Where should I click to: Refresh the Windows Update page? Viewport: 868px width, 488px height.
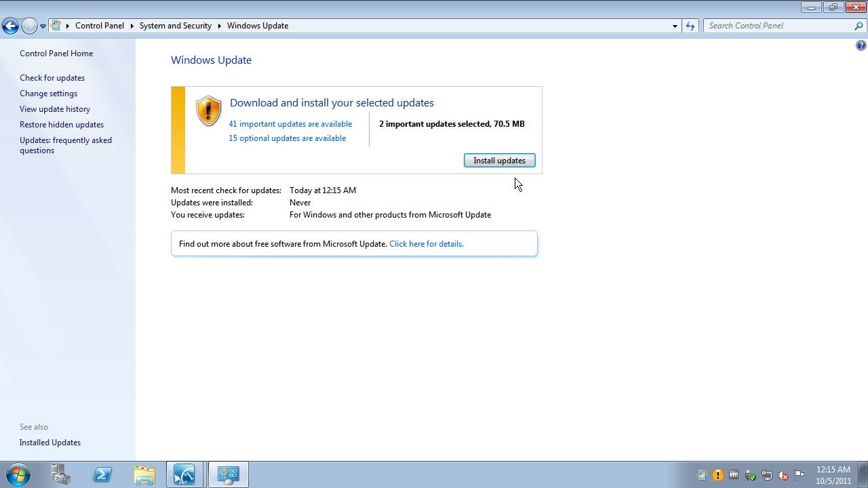pos(690,26)
